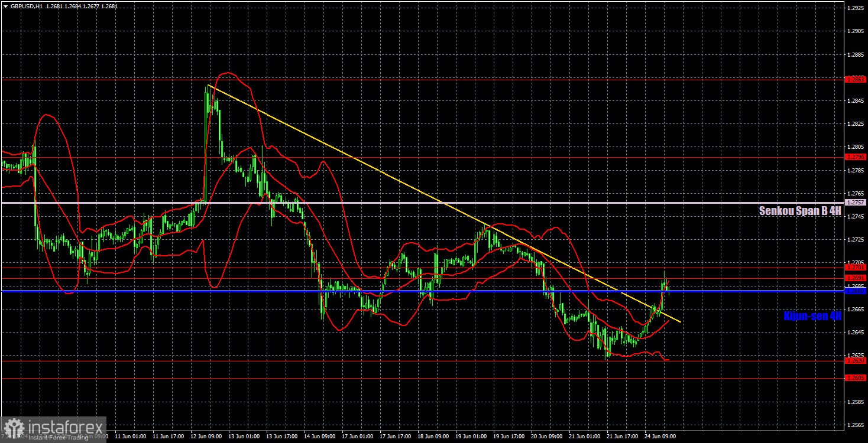Viewport: 868px width, 443px height.
Task: Select the Kijun-sen 4H label
Action: (812, 316)
